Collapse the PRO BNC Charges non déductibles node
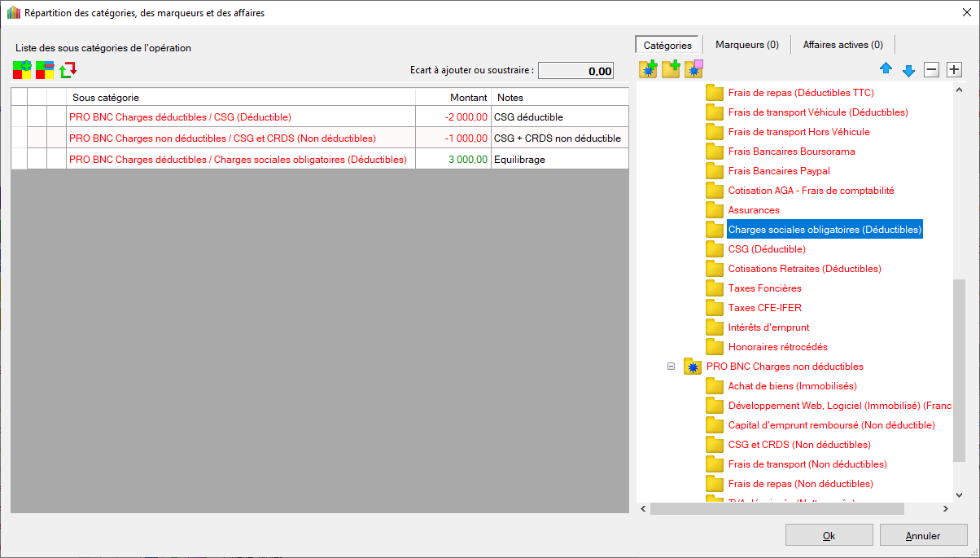Screen dimensions: 980x558 tap(672, 367)
